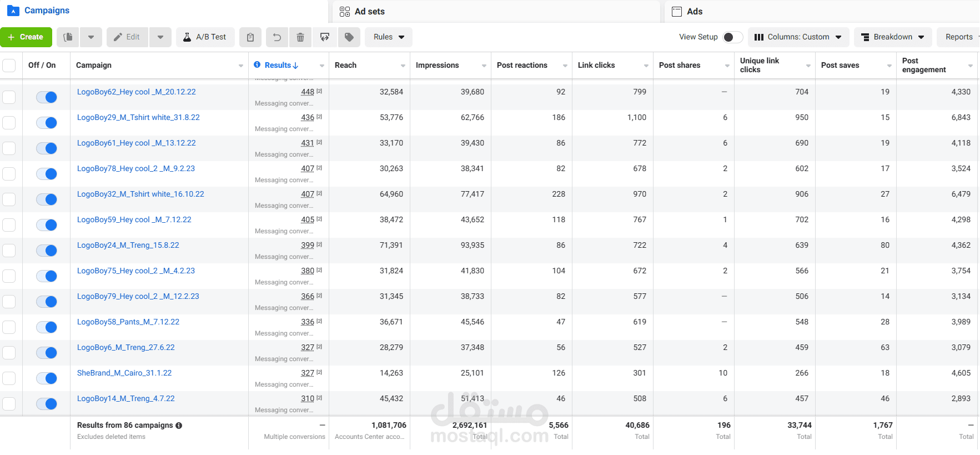
Task: Click the info icon beside Results header
Action: (257, 65)
